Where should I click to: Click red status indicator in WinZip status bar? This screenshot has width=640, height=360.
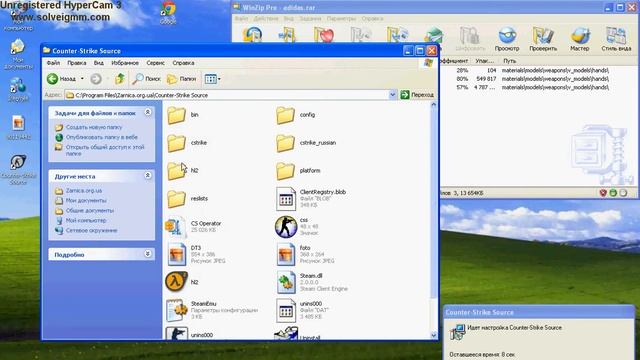(x=603, y=193)
